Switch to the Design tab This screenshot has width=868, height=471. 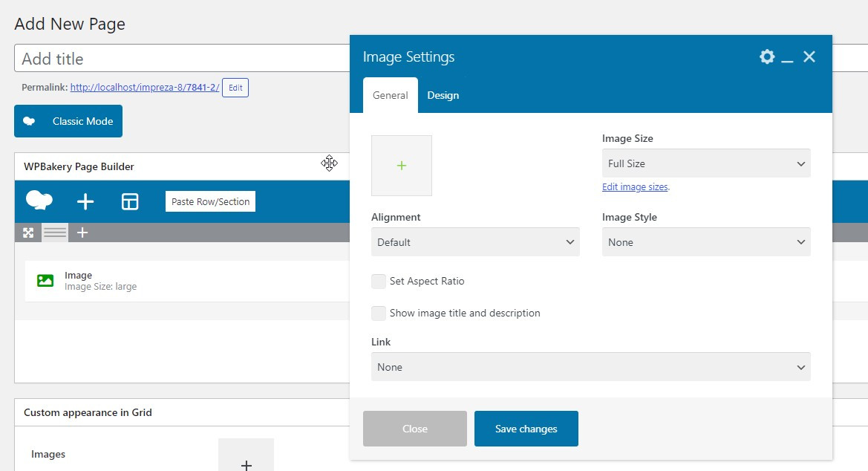pyautogui.click(x=443, y=95)
